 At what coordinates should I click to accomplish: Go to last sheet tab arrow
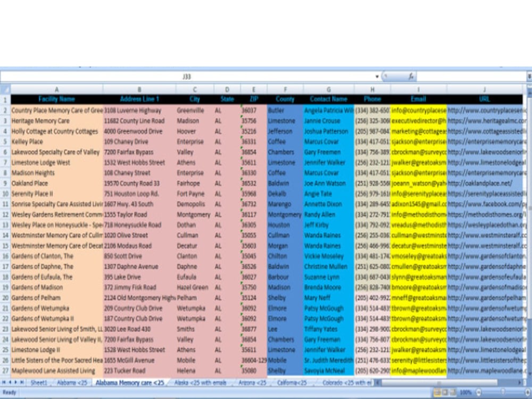pyautogui.click(x=22, y=383)
